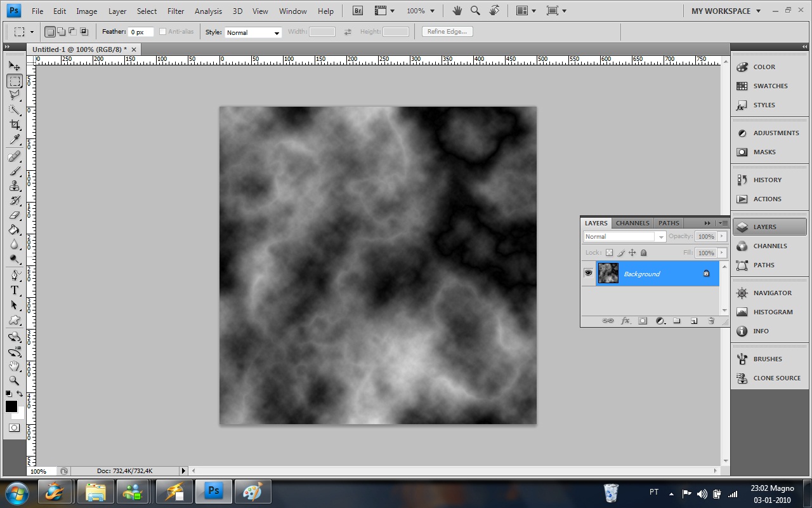Image resolution: width=812 pixels, height=508 pixels.
Task: Select the Paint Bucket tool
Action: [14, 230]
